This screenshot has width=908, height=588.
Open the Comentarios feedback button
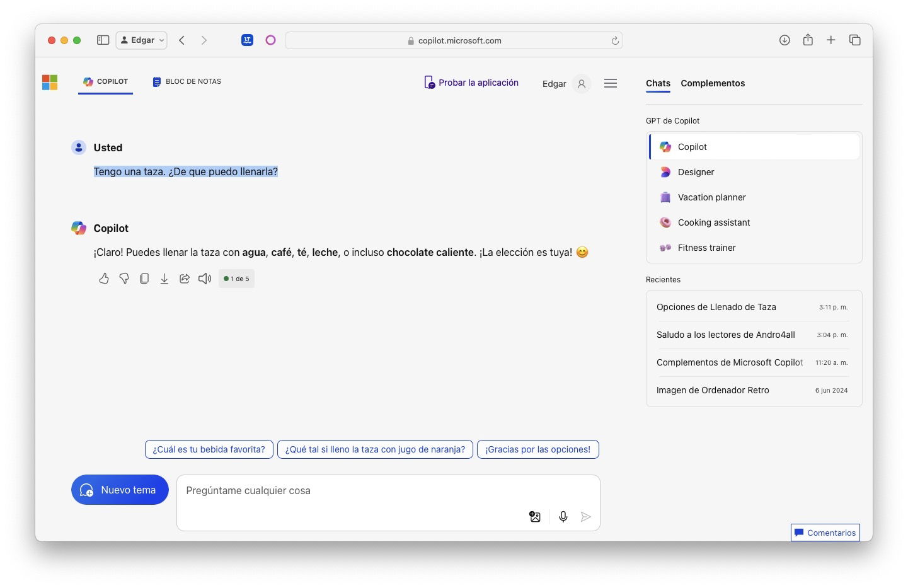pos(825,533)
